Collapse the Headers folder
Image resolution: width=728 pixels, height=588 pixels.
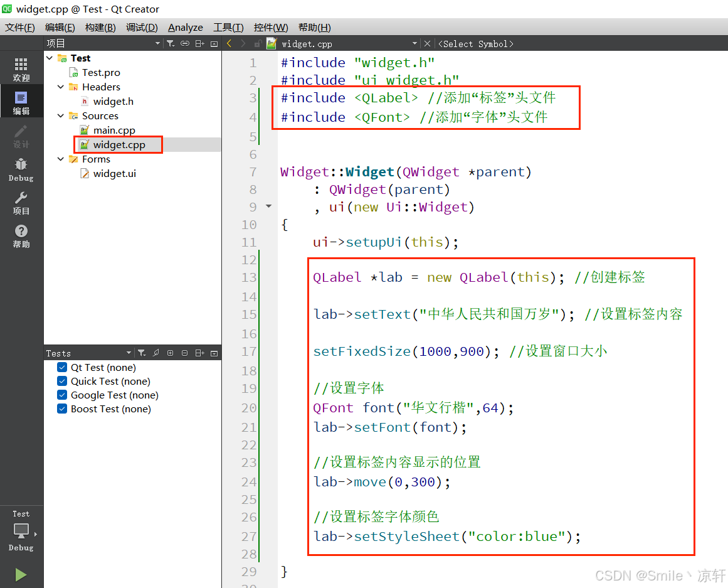click(61, 87)
